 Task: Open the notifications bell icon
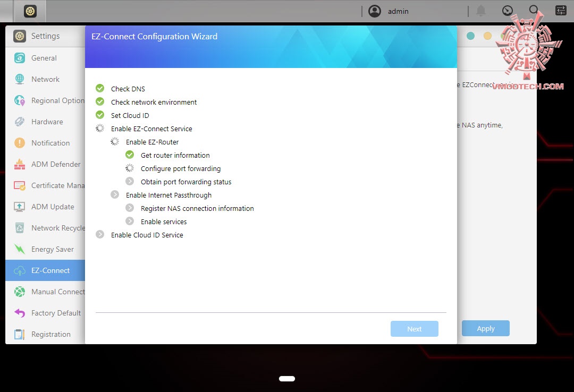click(481, 11)
